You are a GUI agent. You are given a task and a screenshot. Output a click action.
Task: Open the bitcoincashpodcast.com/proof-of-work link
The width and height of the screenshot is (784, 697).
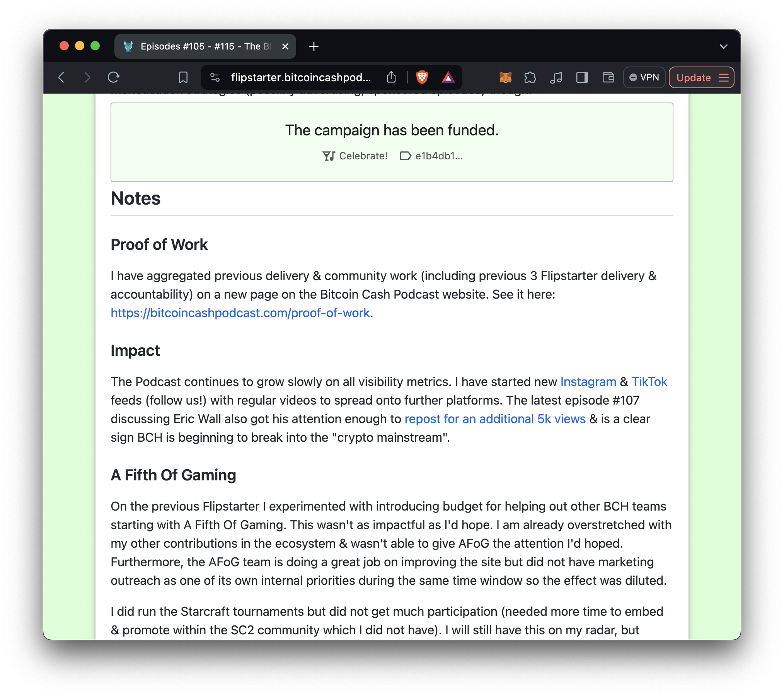(x=240, y=313)
